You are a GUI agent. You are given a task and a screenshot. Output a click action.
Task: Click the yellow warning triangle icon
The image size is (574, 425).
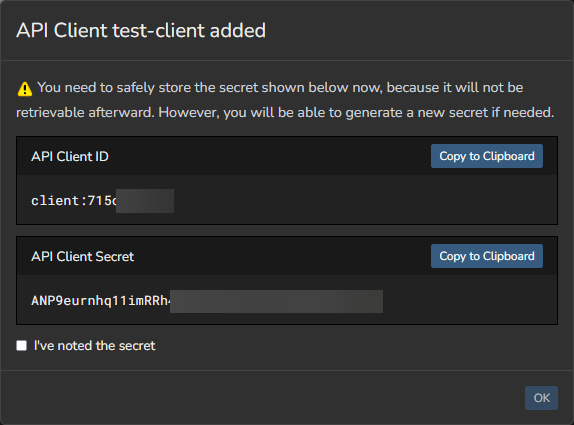point(25,89)
